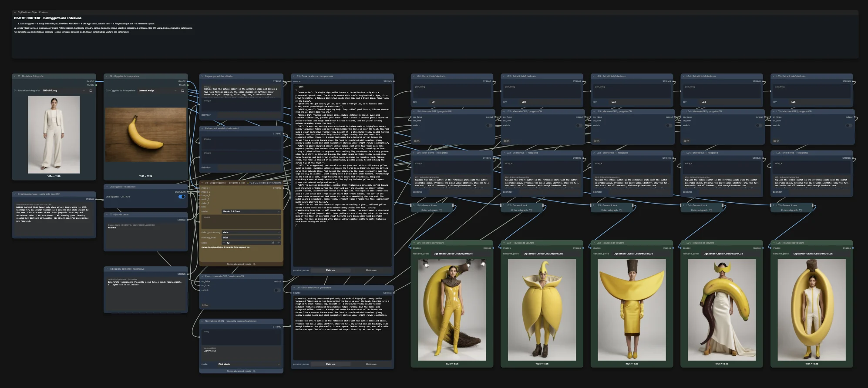Decrease seed value with the minus icon

[224, 243]
